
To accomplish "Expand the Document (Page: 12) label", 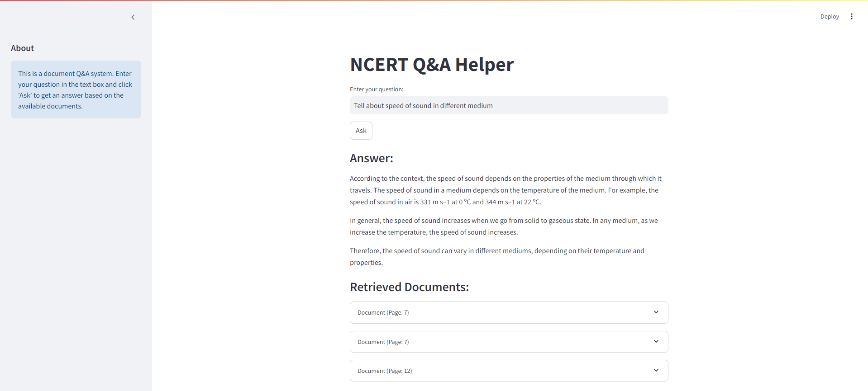I will pos(385,371).
